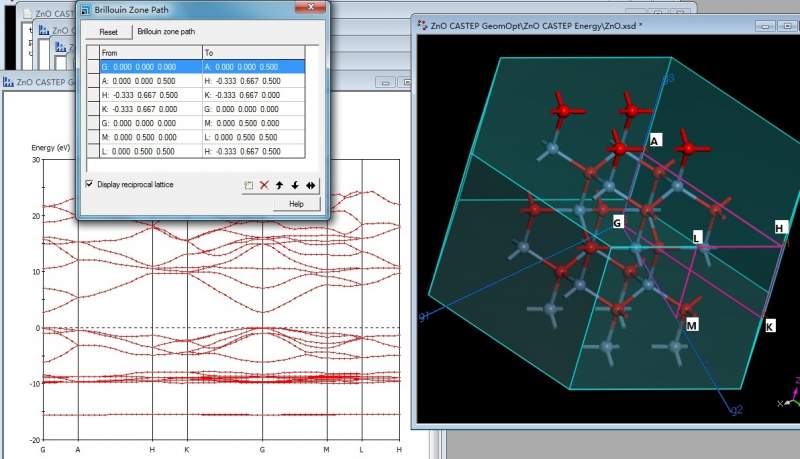This screenshot has width=800, height=459.
Task: Click the move segment up arrow icon
Action: point(280,185)
